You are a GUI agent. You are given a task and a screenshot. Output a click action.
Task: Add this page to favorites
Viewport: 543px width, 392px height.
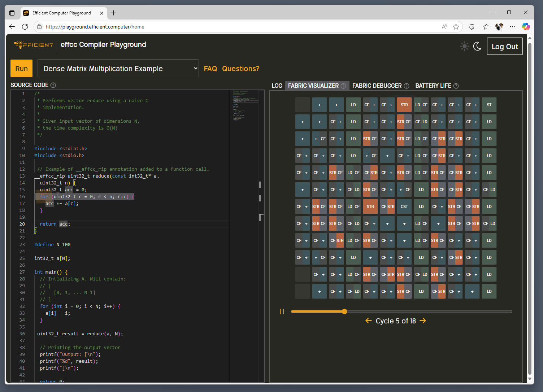456,27
